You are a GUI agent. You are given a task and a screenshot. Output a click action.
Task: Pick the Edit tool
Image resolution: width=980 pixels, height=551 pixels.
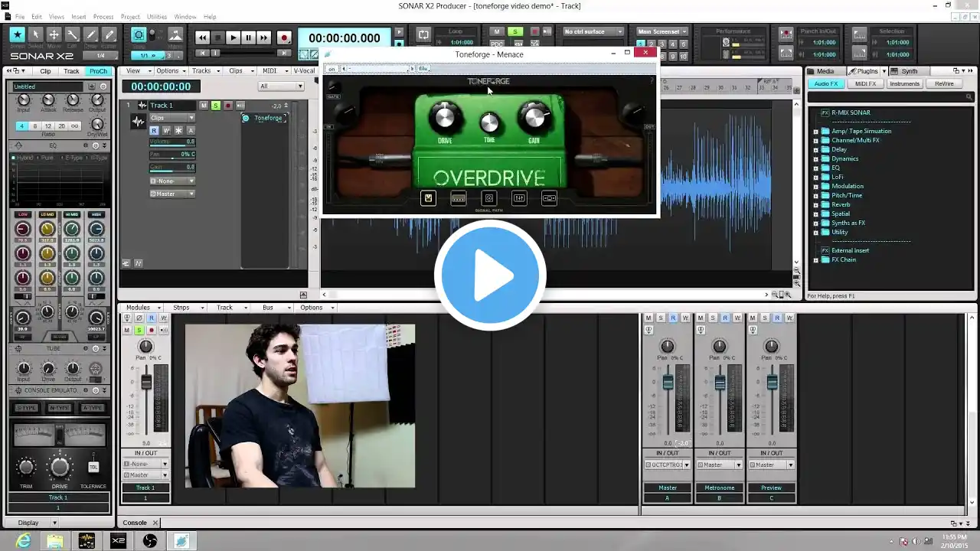coord(73,35)
